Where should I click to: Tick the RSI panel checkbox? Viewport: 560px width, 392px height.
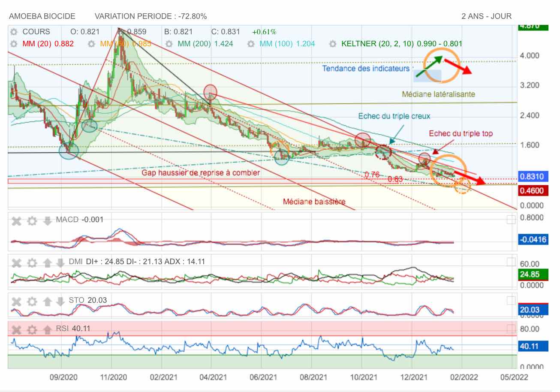[511, 329]
